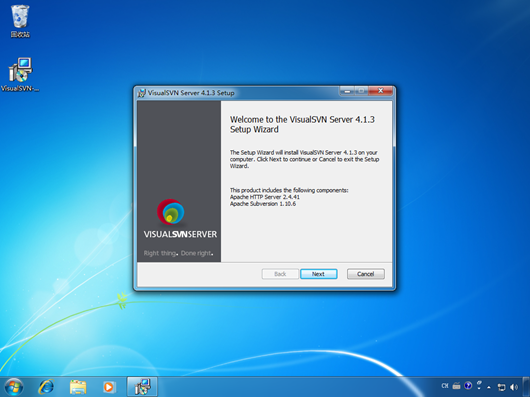Select the VisualSVN setup taskbar button
The height and width of the screenshot is (397, 530).
pos(142,387)
